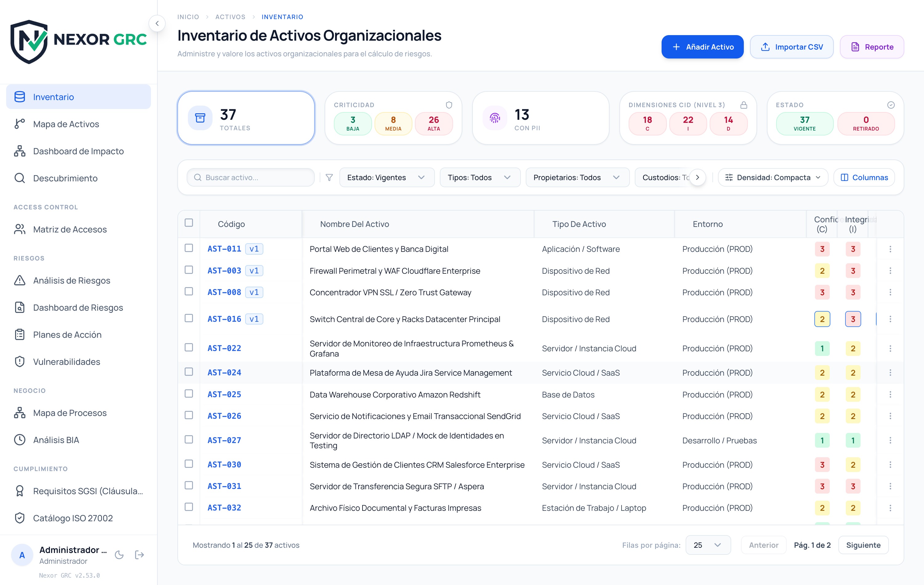Image resolution: width=924 pixels, height=585 pixels.
Task: Select the AST-003 row checkbox
Action: point(189,270)
